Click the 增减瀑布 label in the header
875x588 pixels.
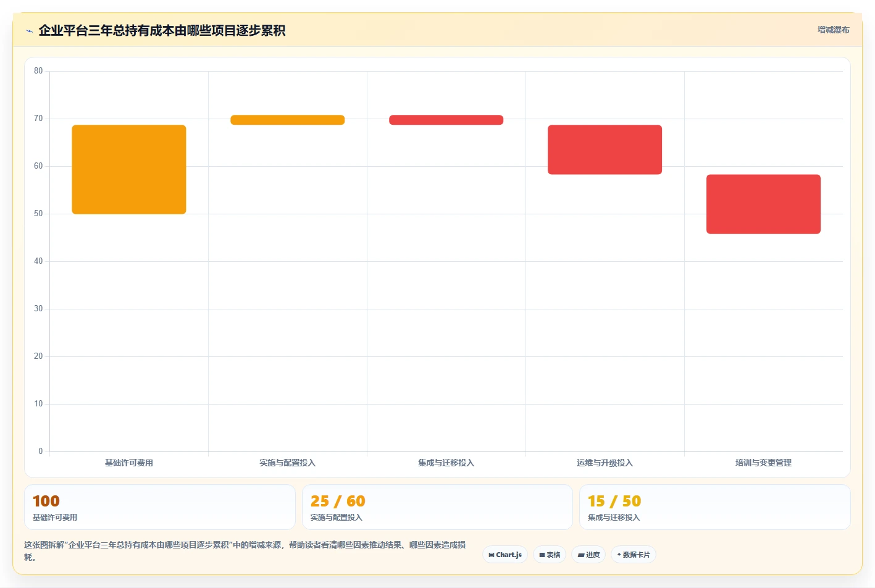click(x=833, y=30)
